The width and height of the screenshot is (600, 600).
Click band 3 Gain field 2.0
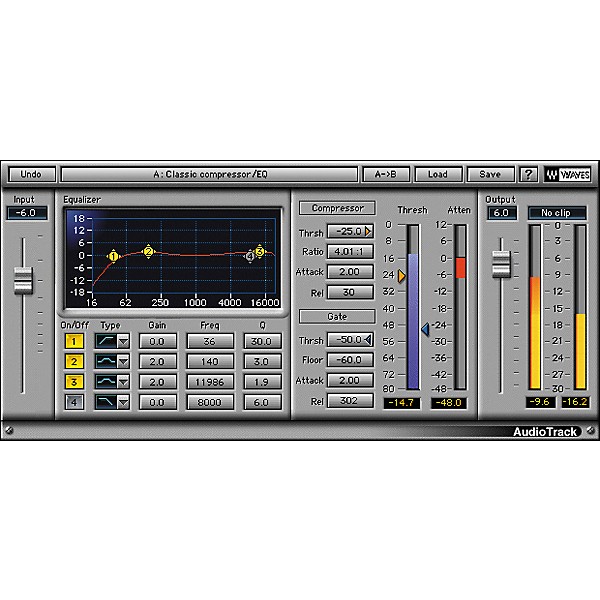158,382
